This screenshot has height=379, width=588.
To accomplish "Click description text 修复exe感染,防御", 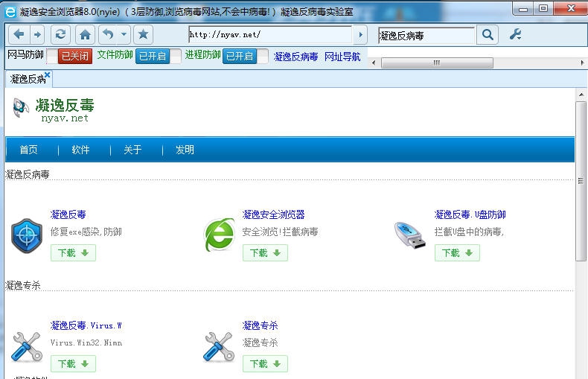I will pos(86,232).
